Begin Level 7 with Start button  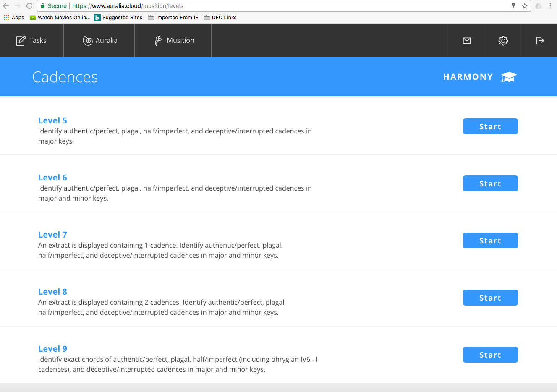[490, 240]
